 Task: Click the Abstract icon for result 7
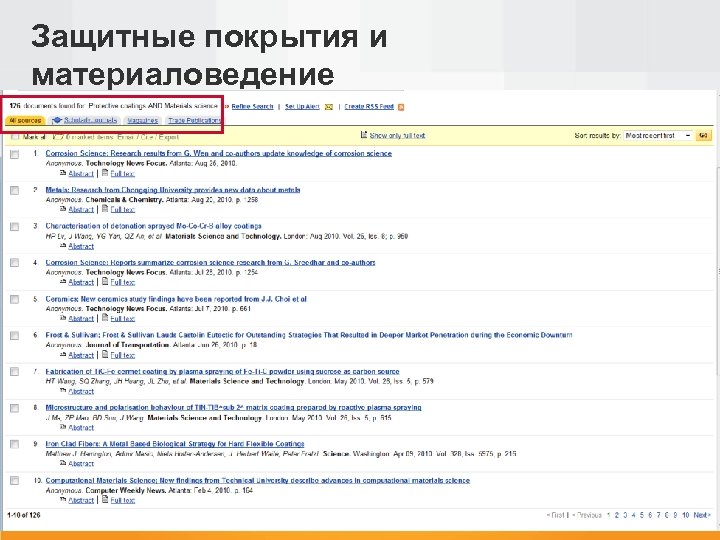63,391
